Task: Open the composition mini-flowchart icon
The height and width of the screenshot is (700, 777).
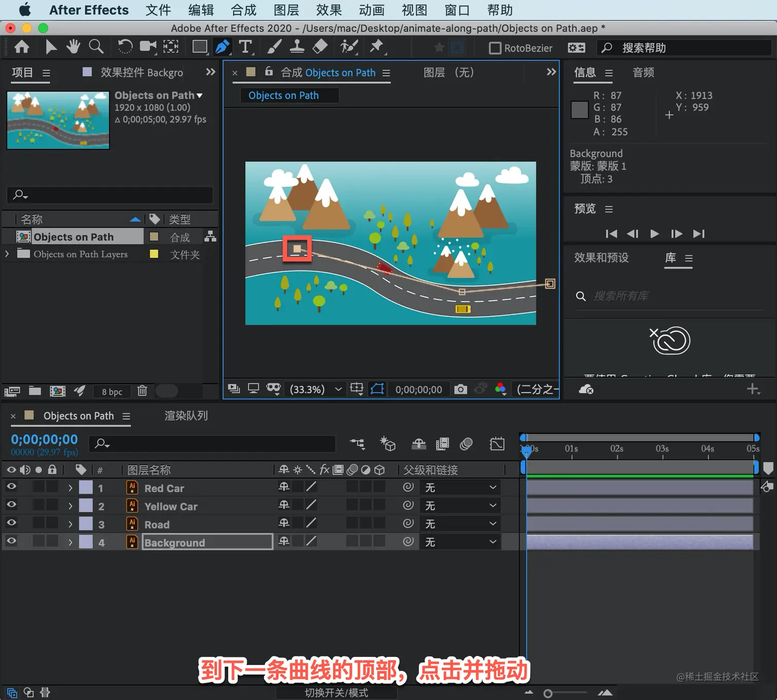Action: 357,444
